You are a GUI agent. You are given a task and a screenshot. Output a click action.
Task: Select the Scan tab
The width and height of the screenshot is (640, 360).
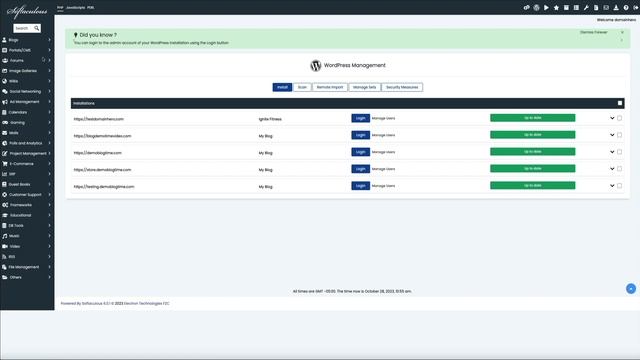[x=302, y=87]
